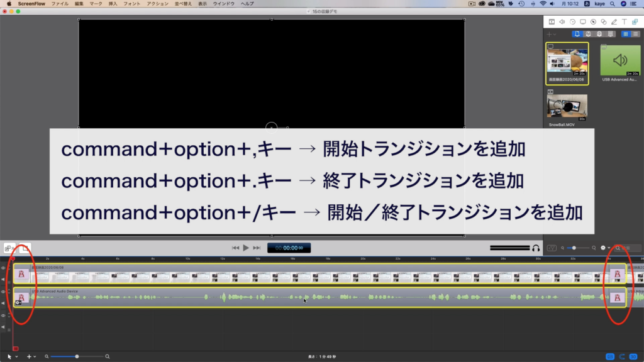This screenshot has height=362, width=644.
Task: Open the Text properties tab
Action: coord(625,21)
